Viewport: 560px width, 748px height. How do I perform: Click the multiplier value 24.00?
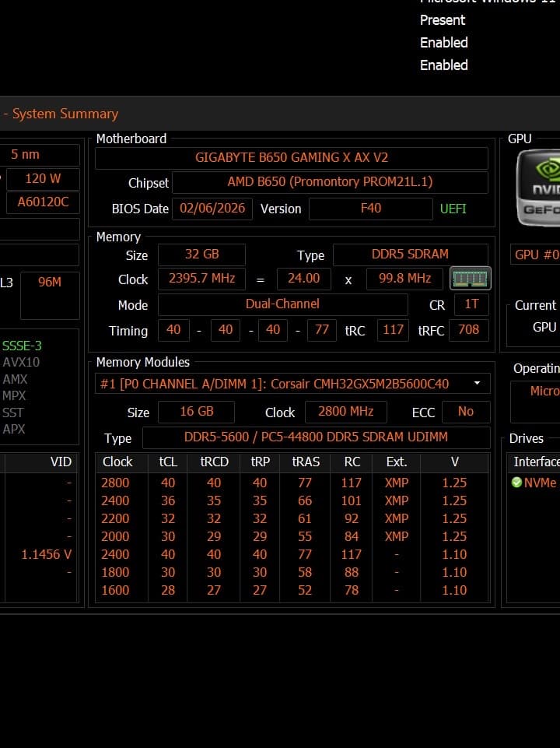[x=303, y=279]
